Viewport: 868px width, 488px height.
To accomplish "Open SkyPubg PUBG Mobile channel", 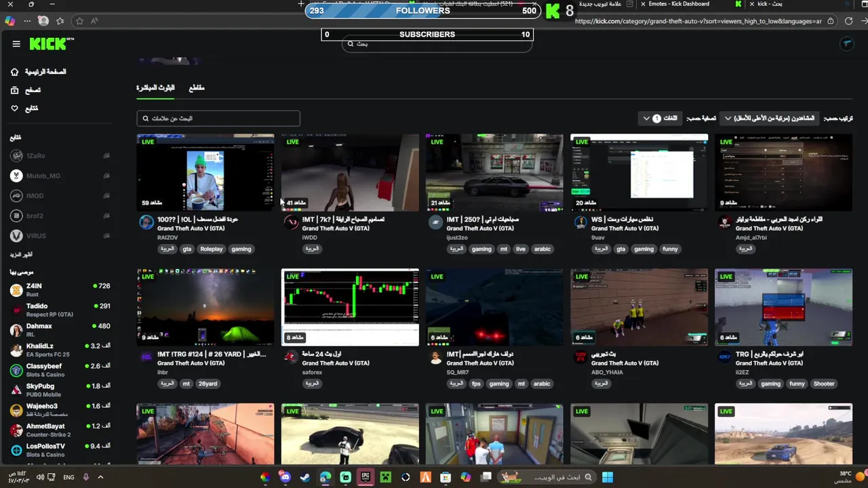I will (x=60, y=390).
